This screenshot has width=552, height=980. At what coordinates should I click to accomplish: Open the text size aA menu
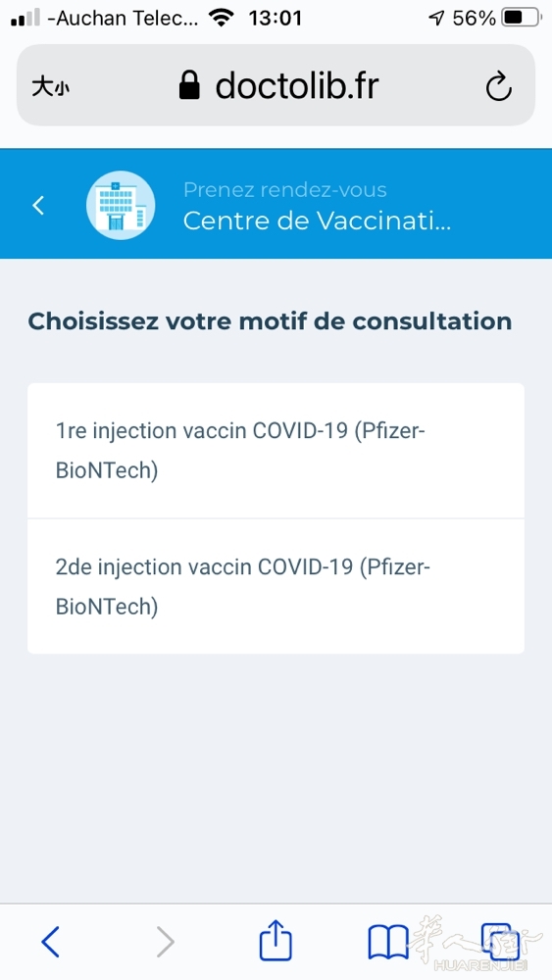[51, 87]
